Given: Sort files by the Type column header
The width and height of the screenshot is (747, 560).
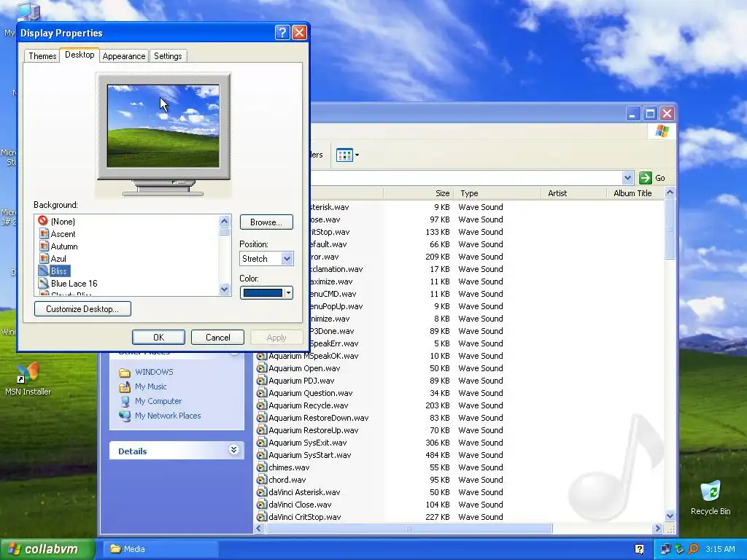Looking at the screenshot, I should 497,192.
